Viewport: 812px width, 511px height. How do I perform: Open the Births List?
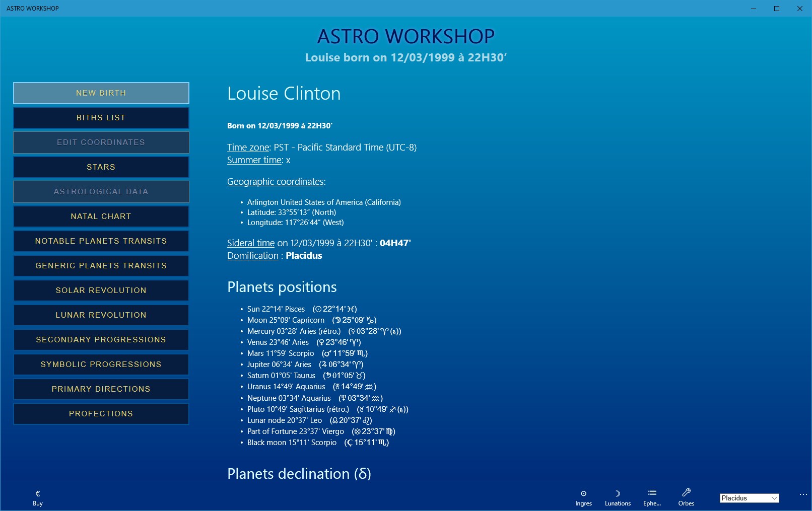[x=101, y=118]
